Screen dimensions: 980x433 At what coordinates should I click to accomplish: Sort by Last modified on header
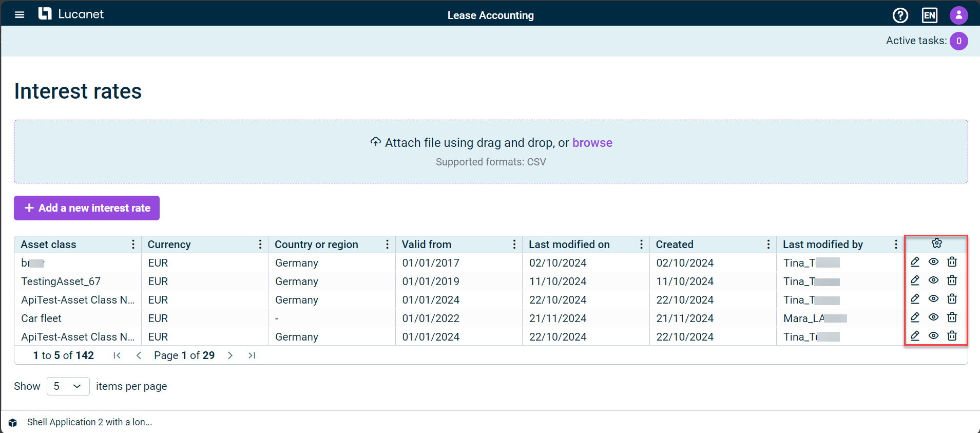pyautogui.click(x=569, y=244)
